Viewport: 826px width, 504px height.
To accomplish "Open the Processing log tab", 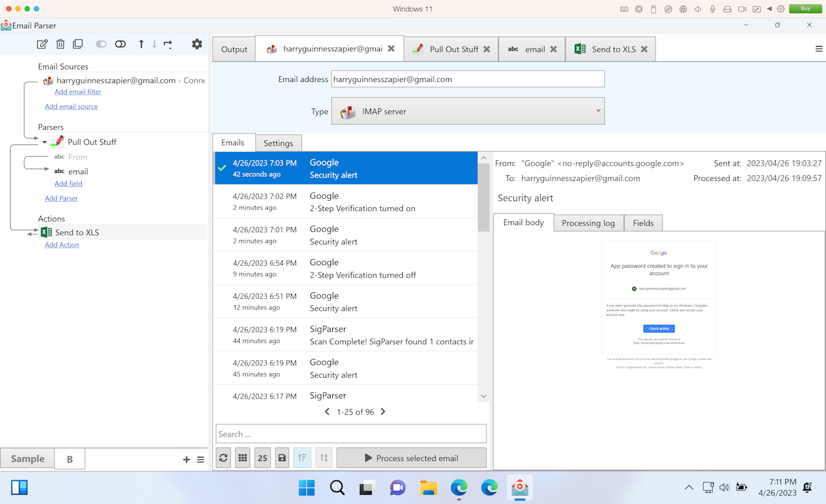I will tap(588, 223).
